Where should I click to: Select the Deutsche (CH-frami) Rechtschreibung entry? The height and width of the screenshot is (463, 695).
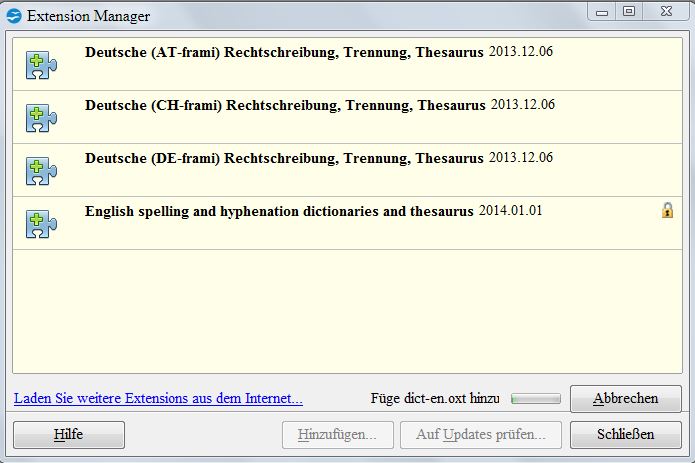285,105
